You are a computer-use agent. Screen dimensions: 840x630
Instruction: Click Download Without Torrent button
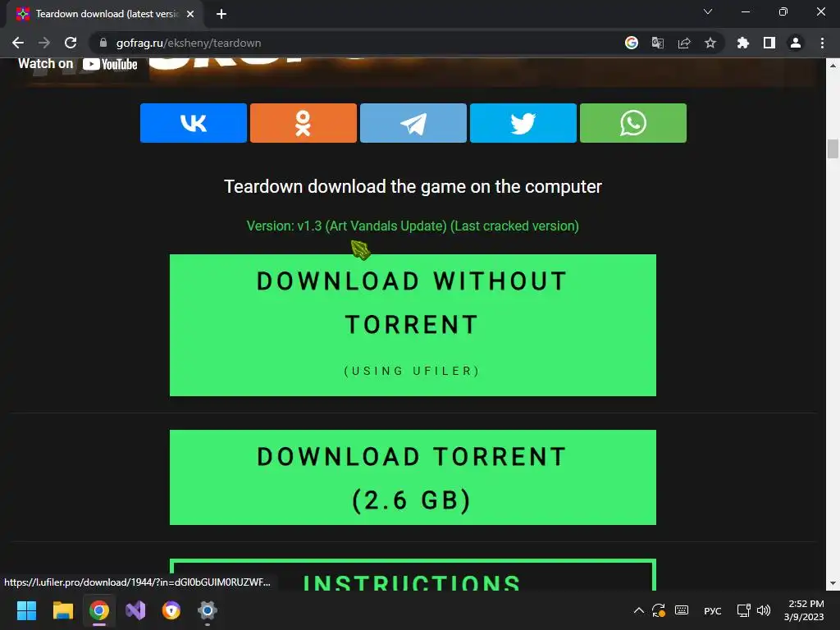tap(413, 325)
